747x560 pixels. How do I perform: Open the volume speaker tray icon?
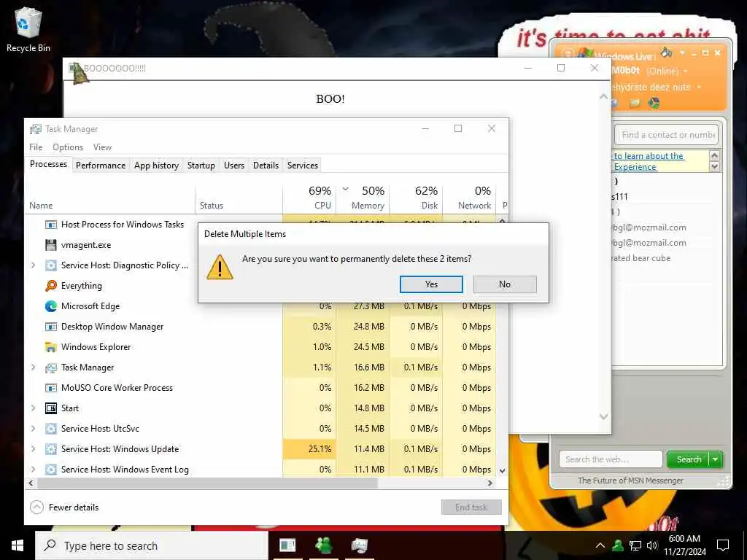pyautogui.click(x=652, y=545)
